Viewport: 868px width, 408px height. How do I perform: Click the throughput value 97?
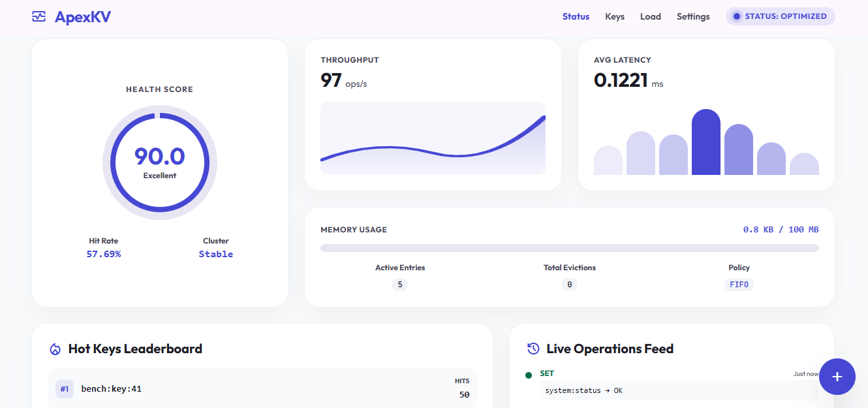click(331, 80)
